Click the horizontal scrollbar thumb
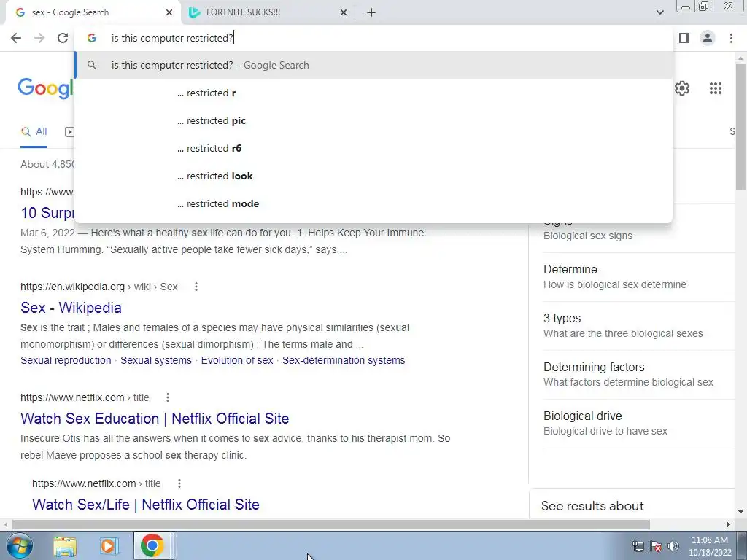 point(331,524)
